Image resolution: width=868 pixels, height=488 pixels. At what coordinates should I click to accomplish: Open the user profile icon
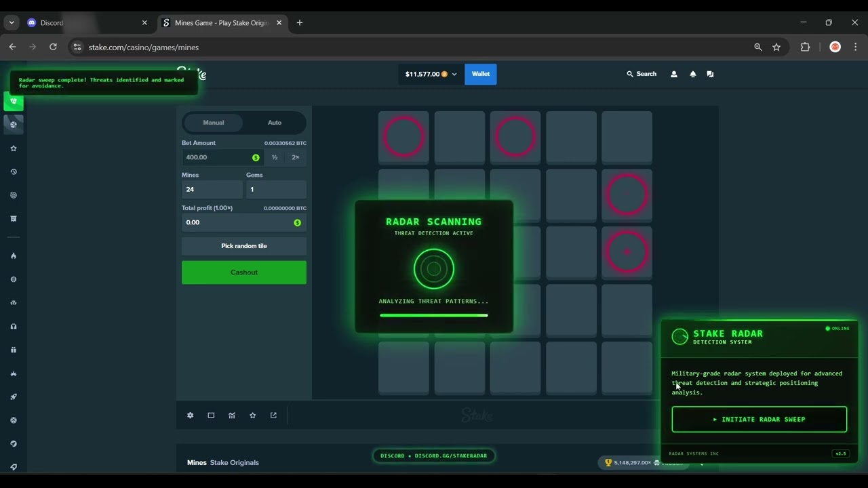click(674, 74)
